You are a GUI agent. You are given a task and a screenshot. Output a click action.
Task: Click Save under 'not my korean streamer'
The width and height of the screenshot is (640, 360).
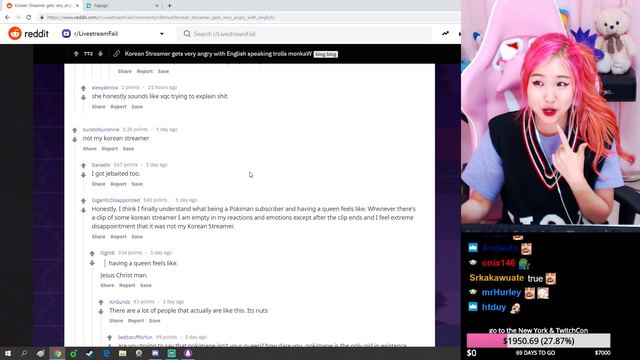[x=129, y=149]
